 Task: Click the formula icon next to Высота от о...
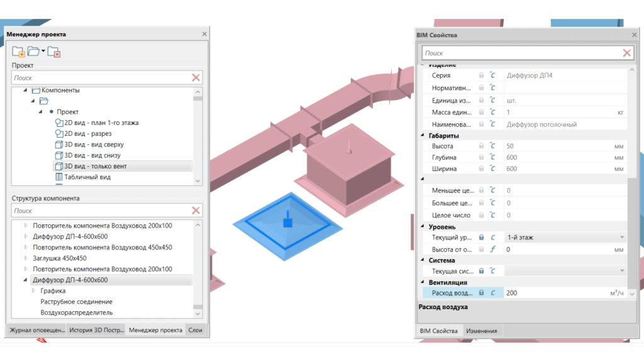click(x=493, y=250)
